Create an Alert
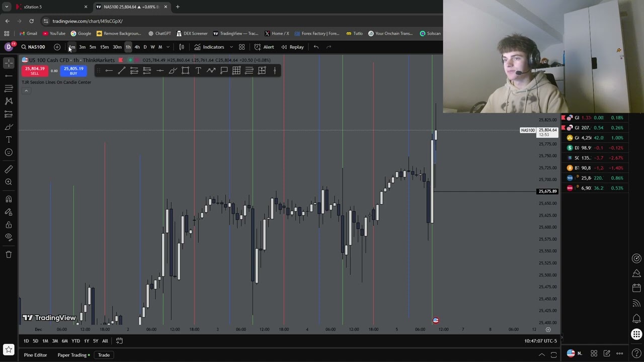The width and height of the screenshot is (644, 362). click(x=264, y=47)
